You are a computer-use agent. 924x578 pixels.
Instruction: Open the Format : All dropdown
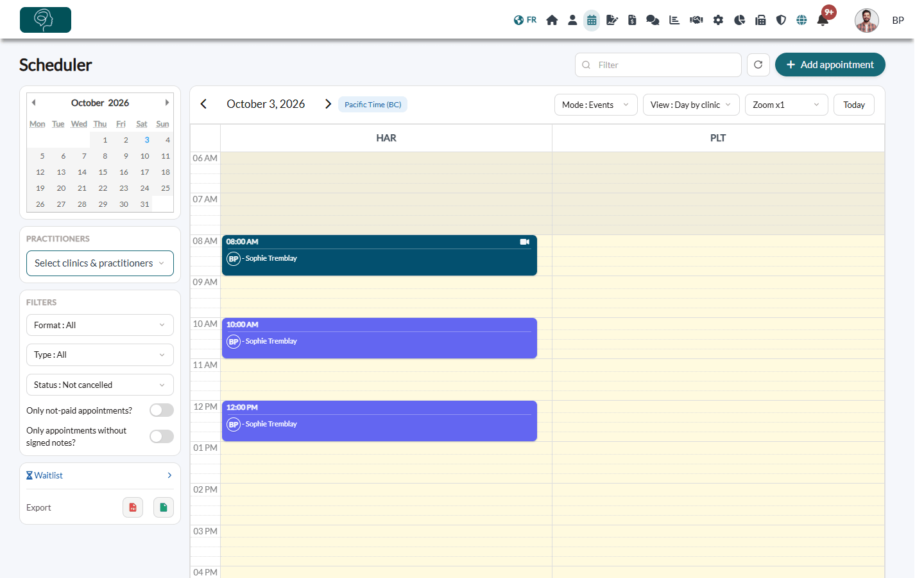pos(100,325)
